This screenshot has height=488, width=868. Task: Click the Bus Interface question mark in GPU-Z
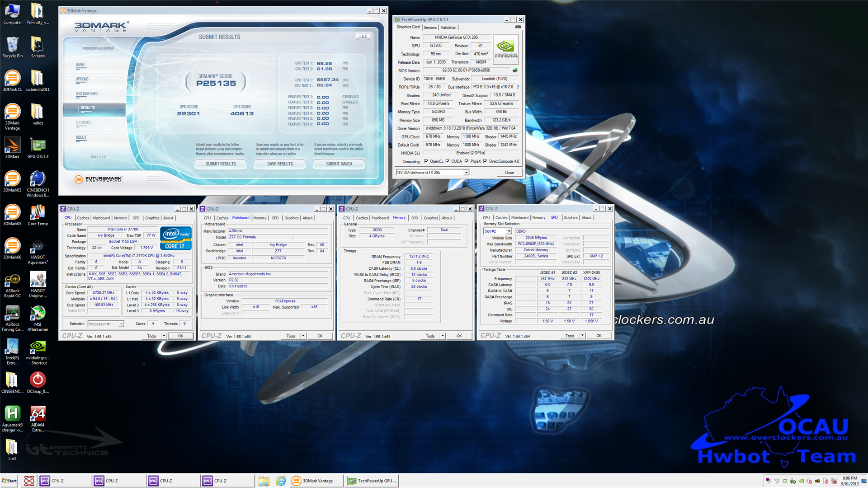[518, 87]
